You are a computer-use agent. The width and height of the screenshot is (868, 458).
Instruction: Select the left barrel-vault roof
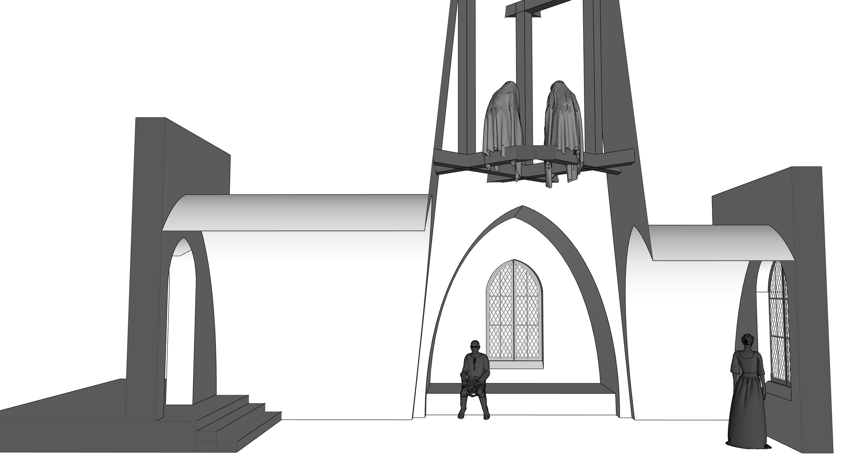pyautogui.click(x=297, y=213)
